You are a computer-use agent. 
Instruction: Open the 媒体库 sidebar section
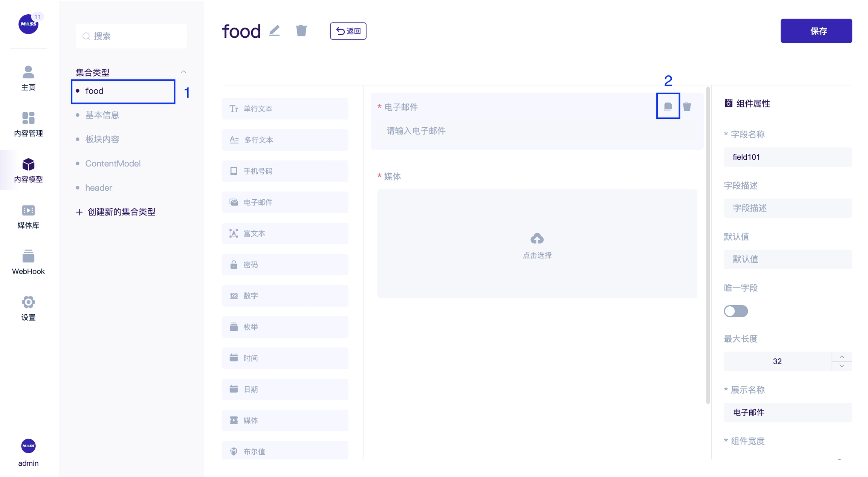pyautogui.click(x=28, y=217)
